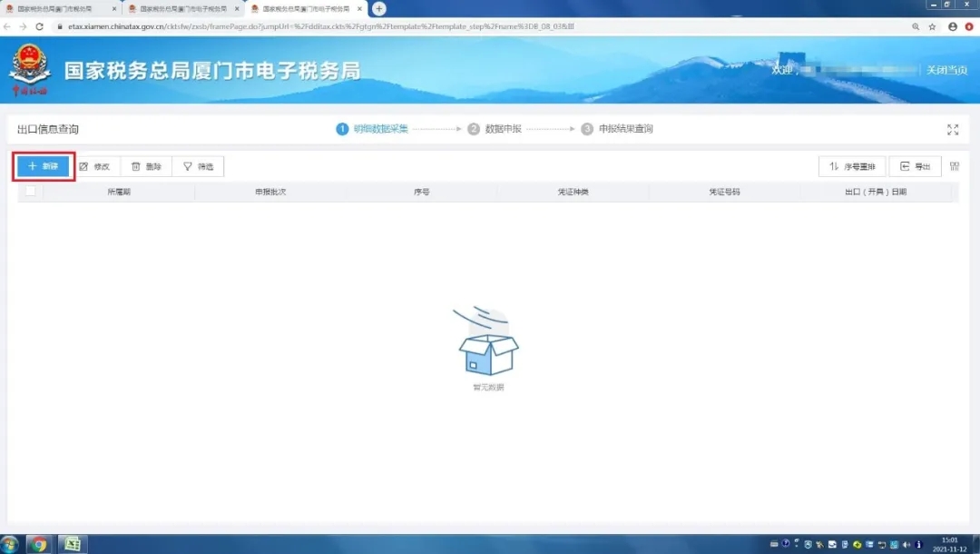Click the 修改 (Edit) pencil button
The image size is (980, 554).
point(95,166)
